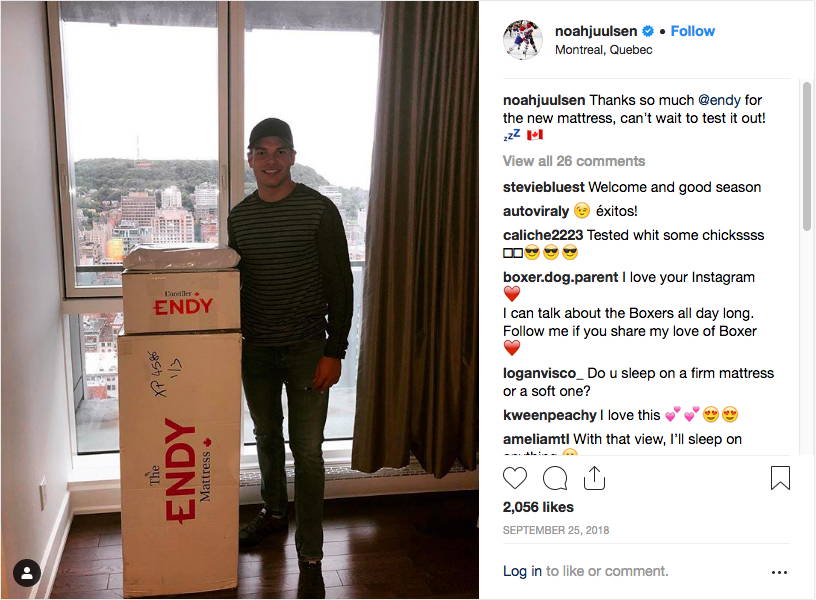Share the post via share icon
Screen dimensions: 816x600
(x=594, y=478)
